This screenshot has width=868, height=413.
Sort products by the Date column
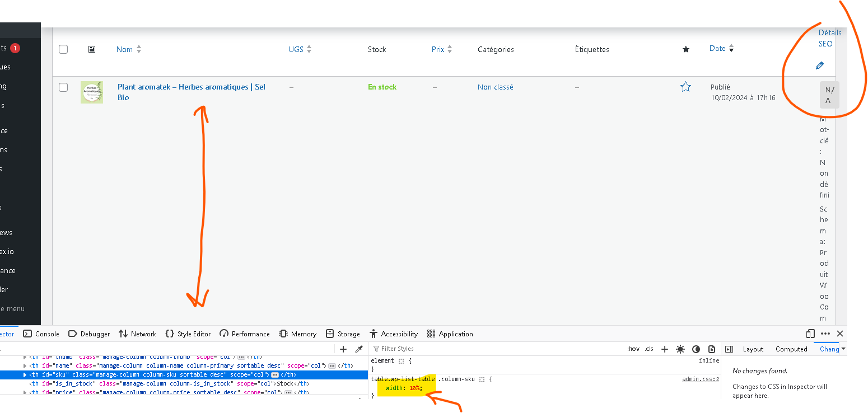point(717,49)
